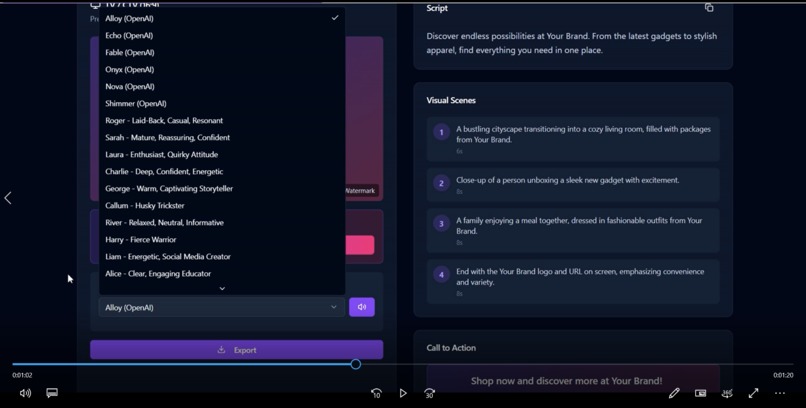Open the Alloy (OpenAI) voice dropdown

222,307
